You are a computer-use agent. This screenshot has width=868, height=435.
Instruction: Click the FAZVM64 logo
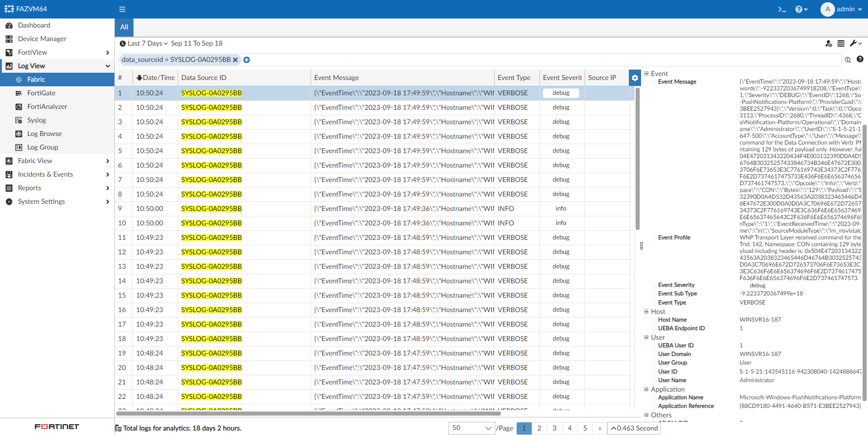pos(25,9)
